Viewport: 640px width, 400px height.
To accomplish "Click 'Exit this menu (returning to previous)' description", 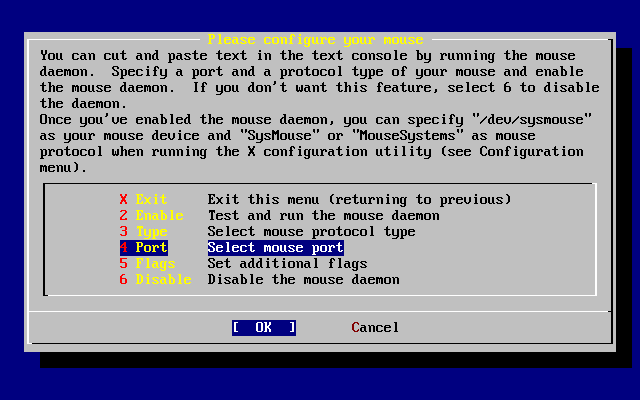I will pyautogui.click(x=359, y=199).
